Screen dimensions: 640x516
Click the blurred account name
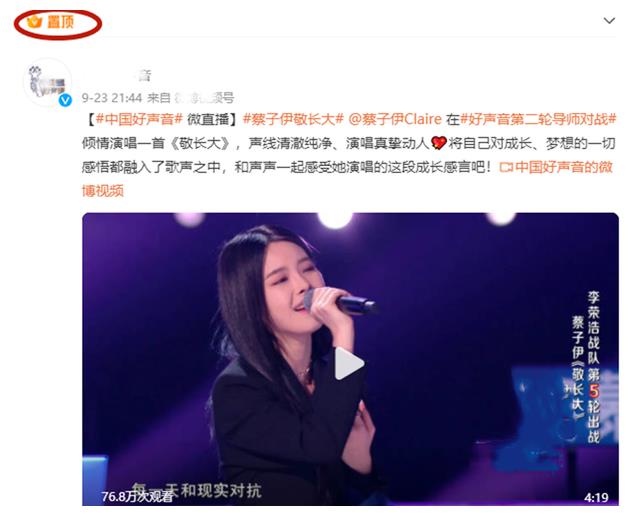tap(118, 76)
